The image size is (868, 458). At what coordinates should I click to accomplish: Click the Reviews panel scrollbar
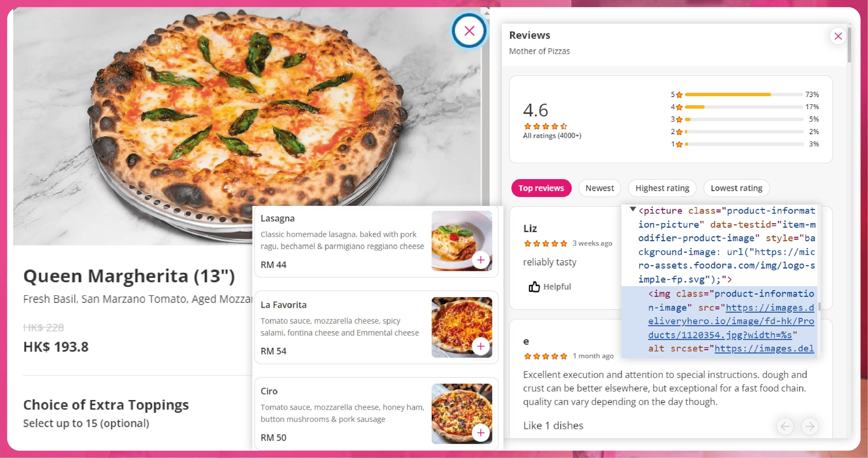pyautogui.click(x=850, y=45)
